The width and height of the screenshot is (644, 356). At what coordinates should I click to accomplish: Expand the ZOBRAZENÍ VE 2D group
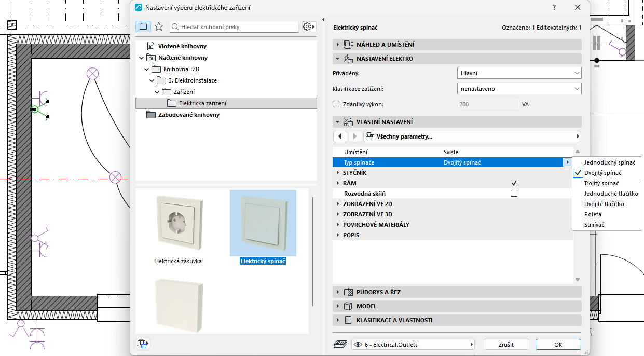[x=338, y=204]
